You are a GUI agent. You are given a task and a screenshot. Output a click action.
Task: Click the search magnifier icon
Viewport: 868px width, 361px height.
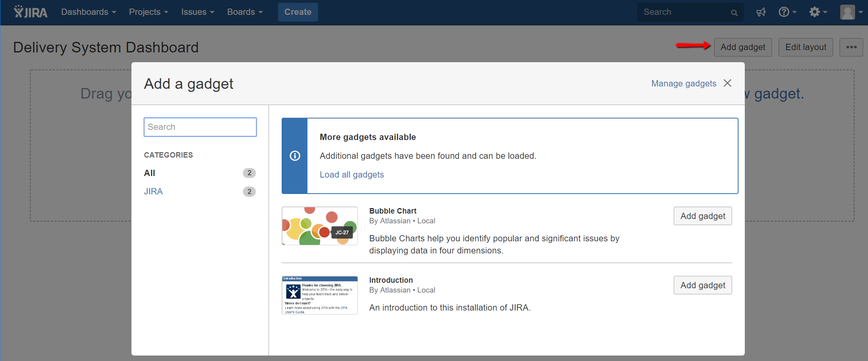point(734,12)
